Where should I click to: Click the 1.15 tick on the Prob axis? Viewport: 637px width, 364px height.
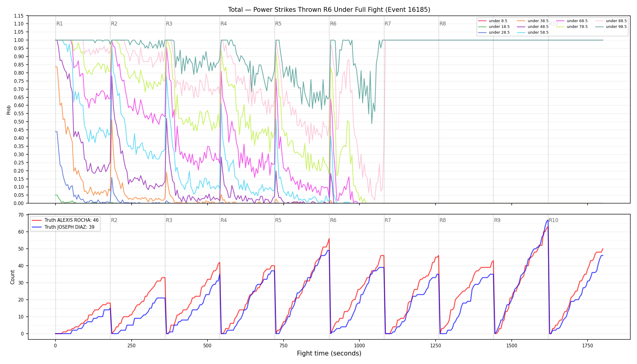(19, 16)
